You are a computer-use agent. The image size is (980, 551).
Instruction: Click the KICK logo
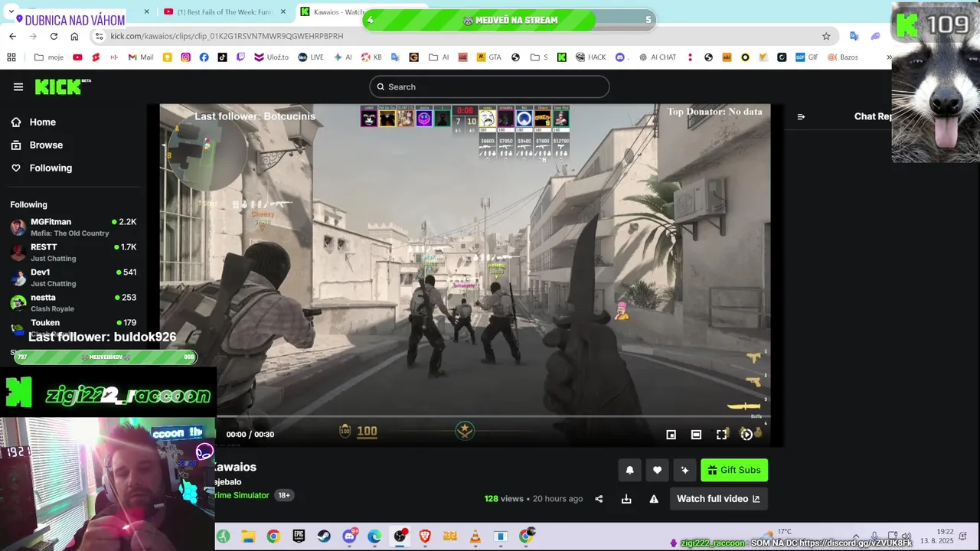[x=63, y=86]
